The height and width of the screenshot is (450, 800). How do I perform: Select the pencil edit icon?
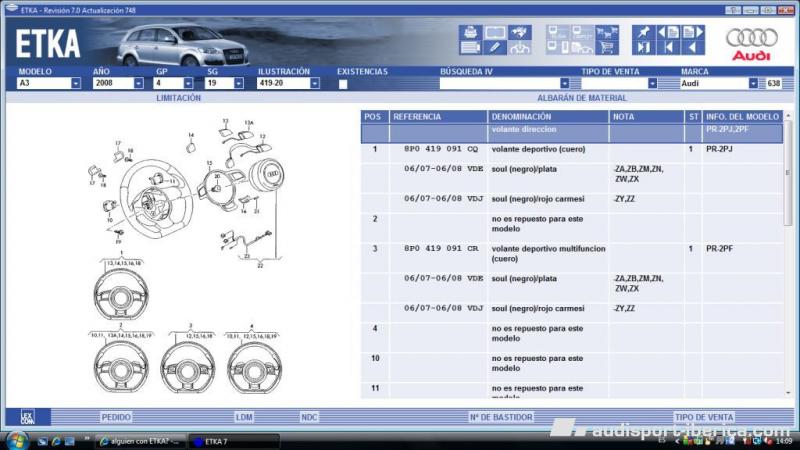click(495, 47)
